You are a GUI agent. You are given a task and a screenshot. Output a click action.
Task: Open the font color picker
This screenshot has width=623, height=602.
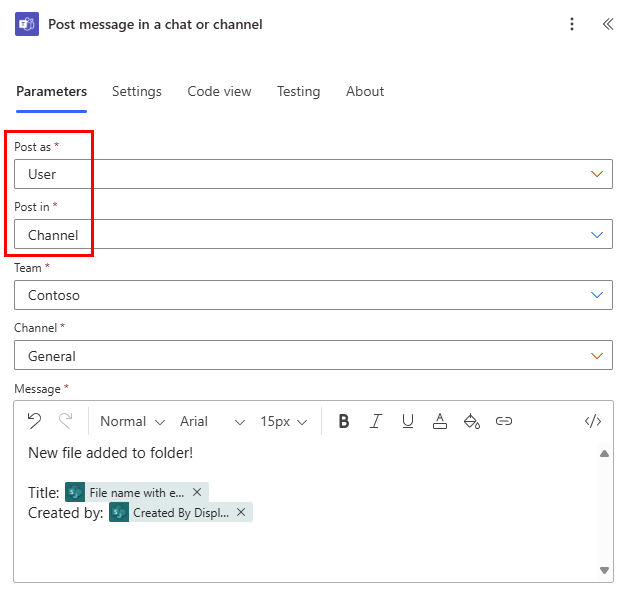[439, 421]
